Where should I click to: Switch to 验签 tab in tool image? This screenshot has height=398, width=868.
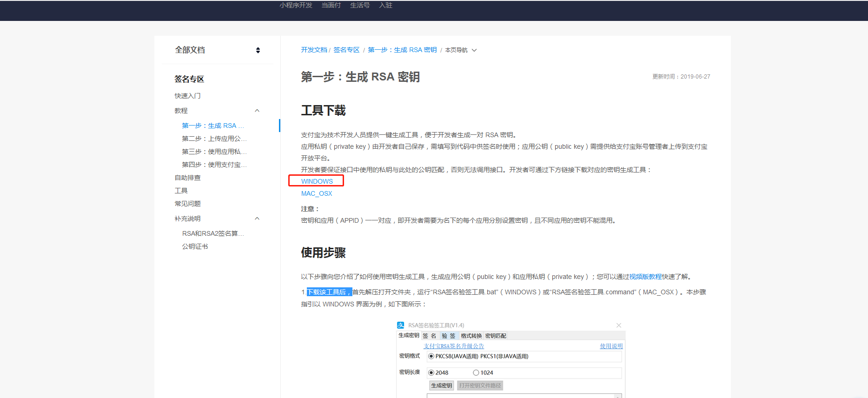coord(449,336)
